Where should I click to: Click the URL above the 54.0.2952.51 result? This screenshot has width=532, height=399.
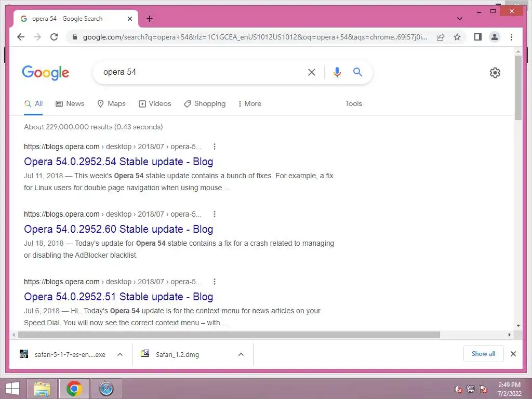(x=113, y=282)
